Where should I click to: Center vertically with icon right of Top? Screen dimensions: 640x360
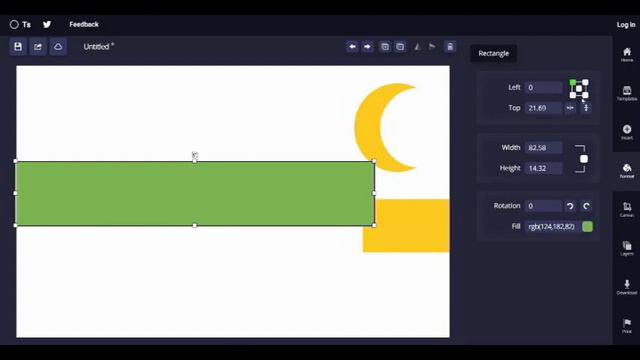tap(586, 108)
